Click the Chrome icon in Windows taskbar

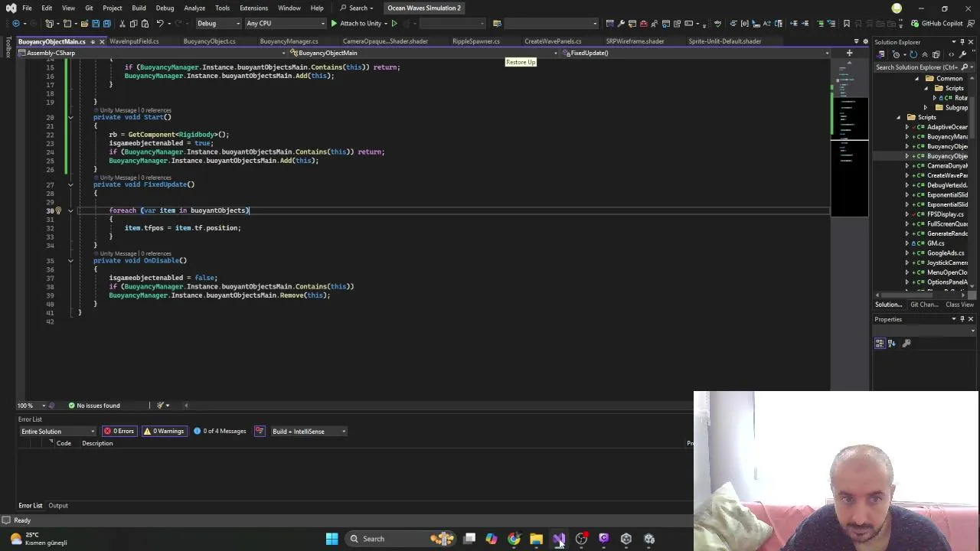pos(514,539)
